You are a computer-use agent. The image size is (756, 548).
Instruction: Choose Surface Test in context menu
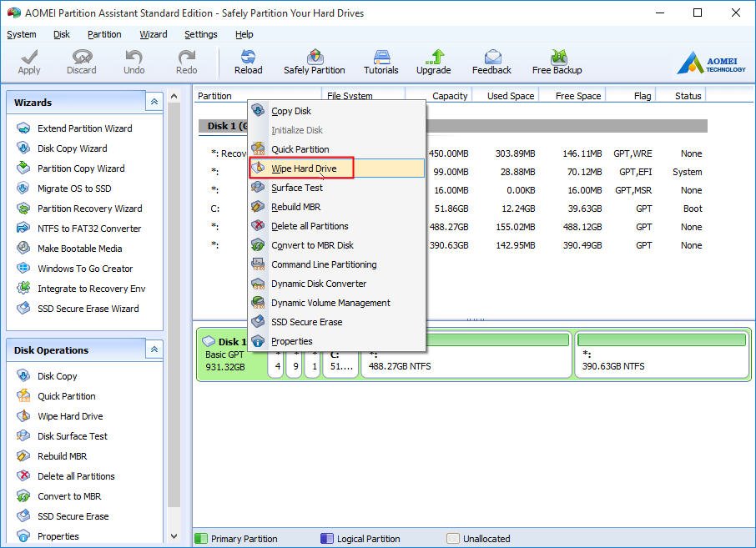[336, 188]
